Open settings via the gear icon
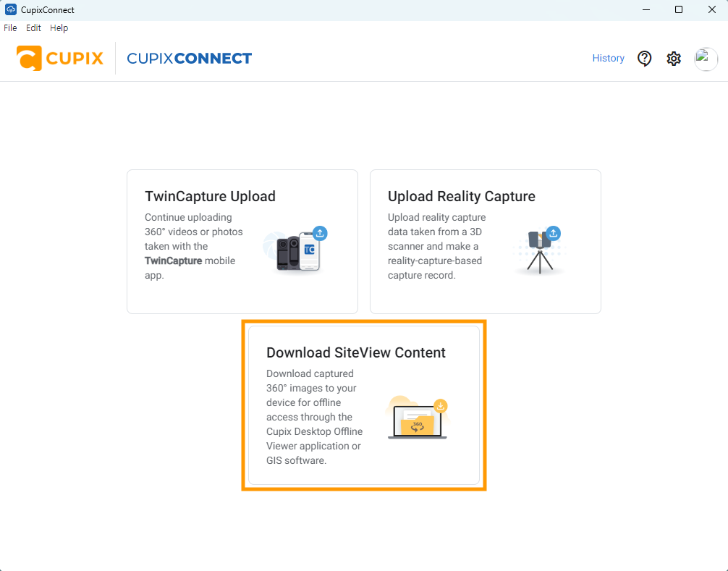Screen dimensions: 728x571 click(674, 59)
